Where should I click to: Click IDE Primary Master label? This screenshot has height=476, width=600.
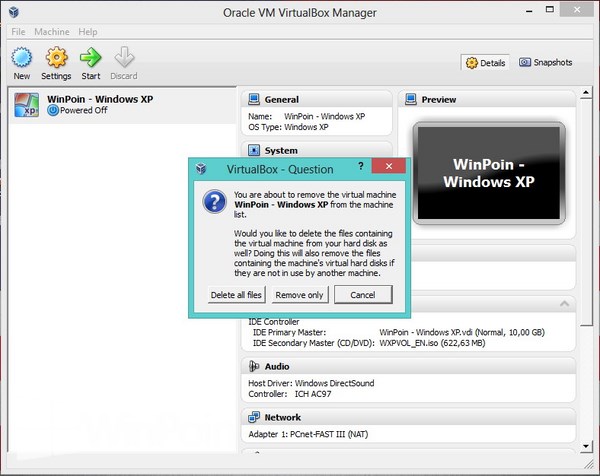[x=289, y=332]
